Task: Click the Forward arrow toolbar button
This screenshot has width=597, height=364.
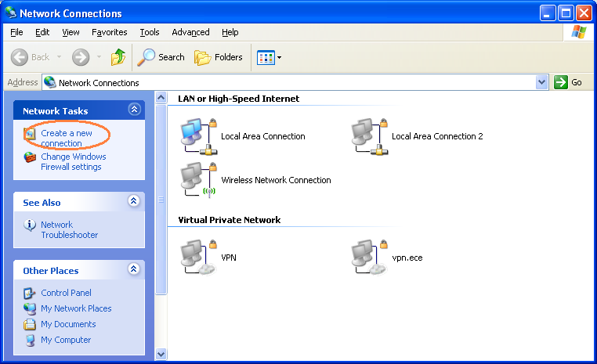Action: click(81, 57)
